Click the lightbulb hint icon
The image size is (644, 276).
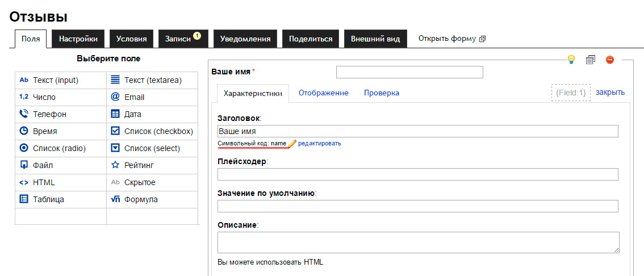571,60
